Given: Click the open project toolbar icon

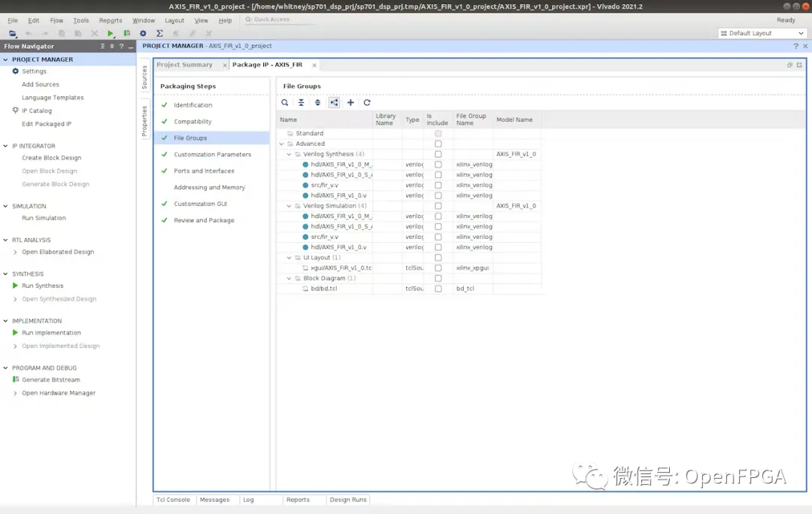Looking at the screenshot, I should click(x=13, y=33).
